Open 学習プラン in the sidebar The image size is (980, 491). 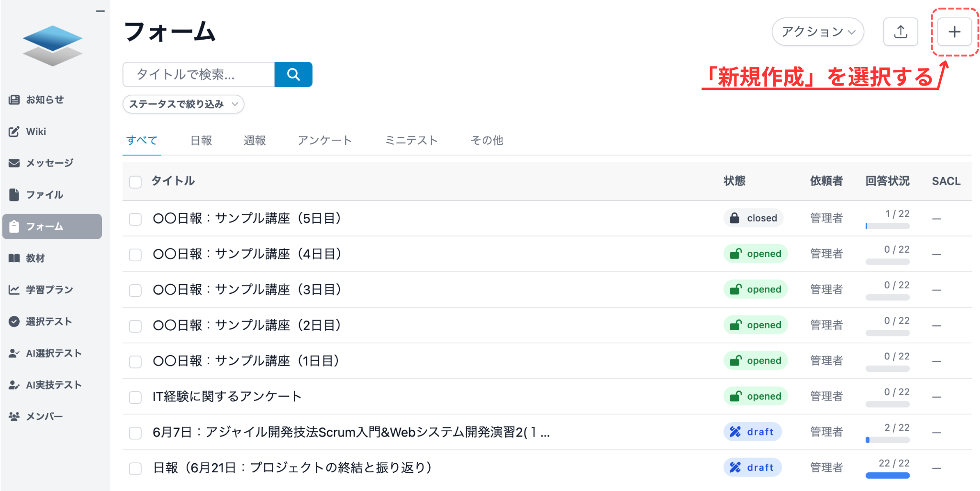click(49, 290)
